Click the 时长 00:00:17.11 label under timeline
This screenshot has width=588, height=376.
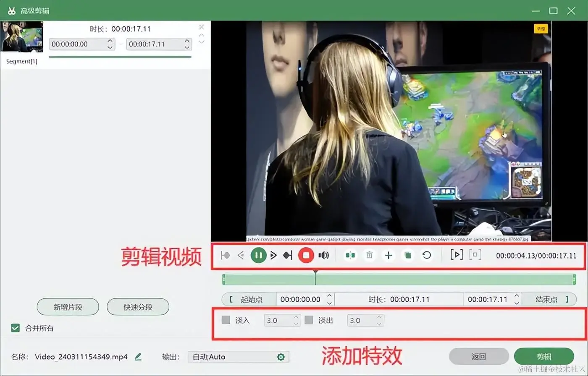click(x=399, y=299)
